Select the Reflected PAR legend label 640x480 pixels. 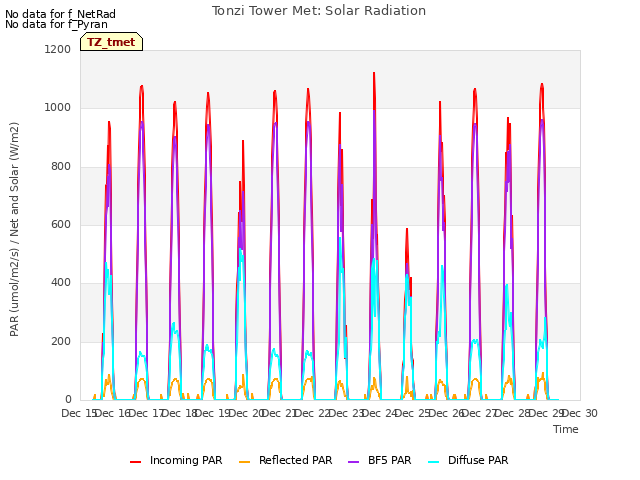(x=296, y=460)
